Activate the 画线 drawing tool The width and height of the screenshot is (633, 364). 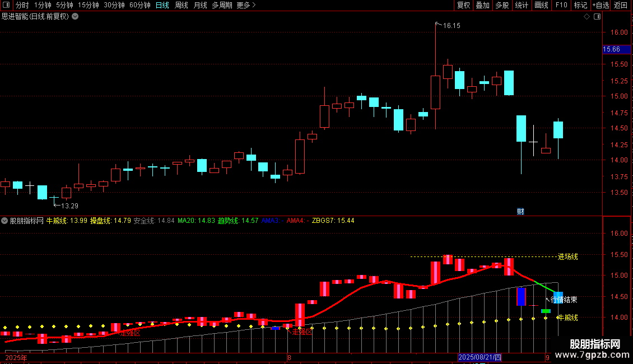[x=541, y=5]
